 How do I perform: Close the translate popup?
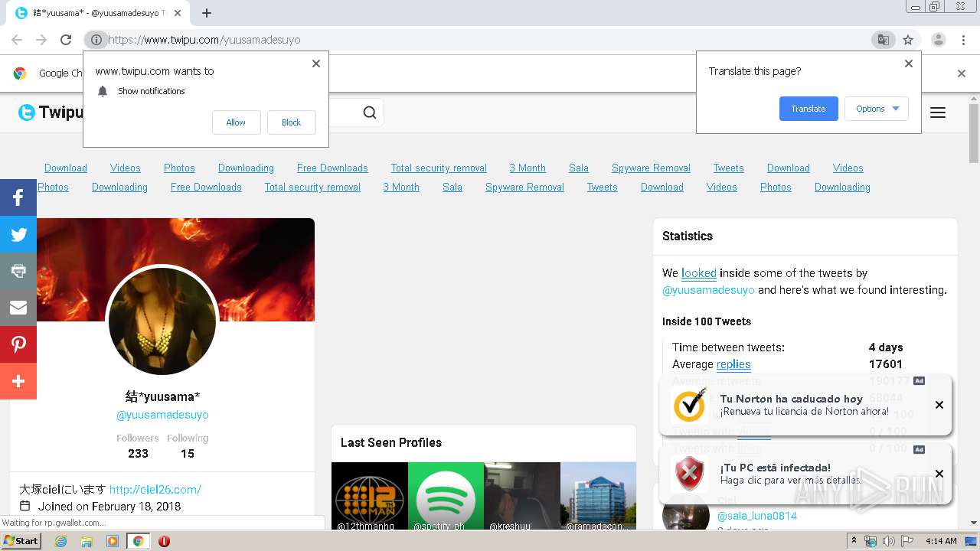click(x=909, y=64)
